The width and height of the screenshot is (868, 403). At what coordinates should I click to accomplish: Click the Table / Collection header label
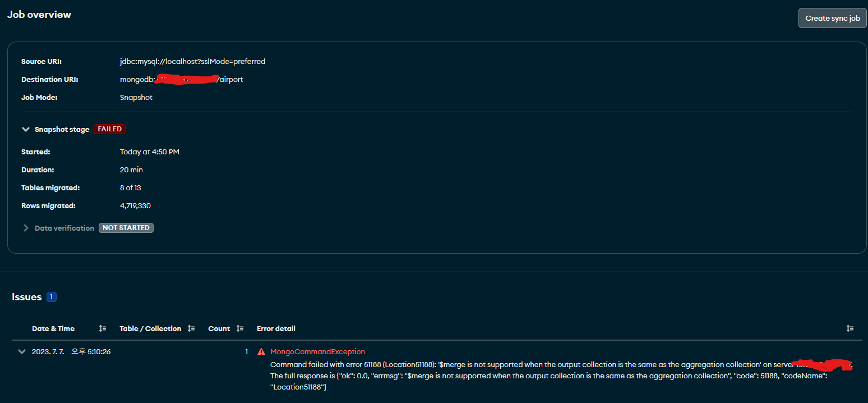tap(150, 328)
